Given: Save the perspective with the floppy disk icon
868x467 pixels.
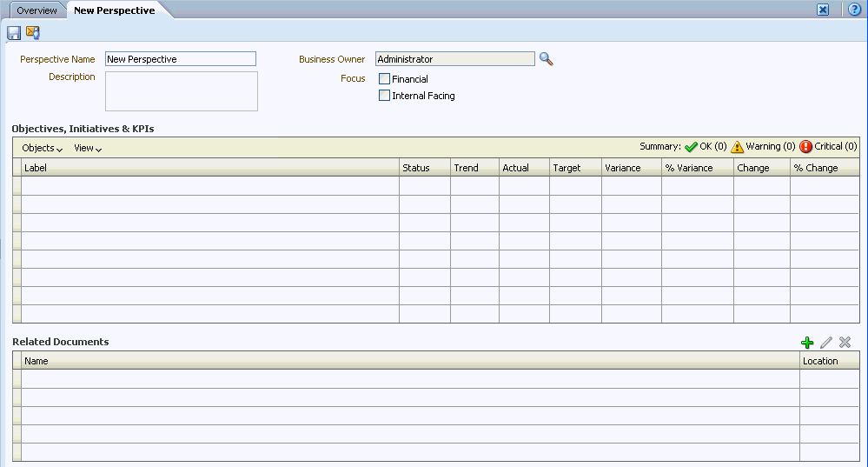Looking at the screenshot, I should [14, 33].
